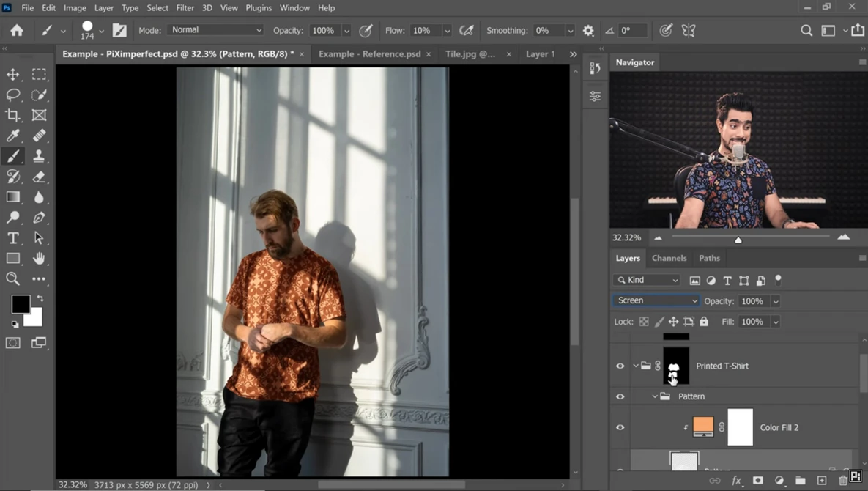Select the Rectangle shape tool
The width and height of the screenshot is (868, 491).
(x=12, y=259)
